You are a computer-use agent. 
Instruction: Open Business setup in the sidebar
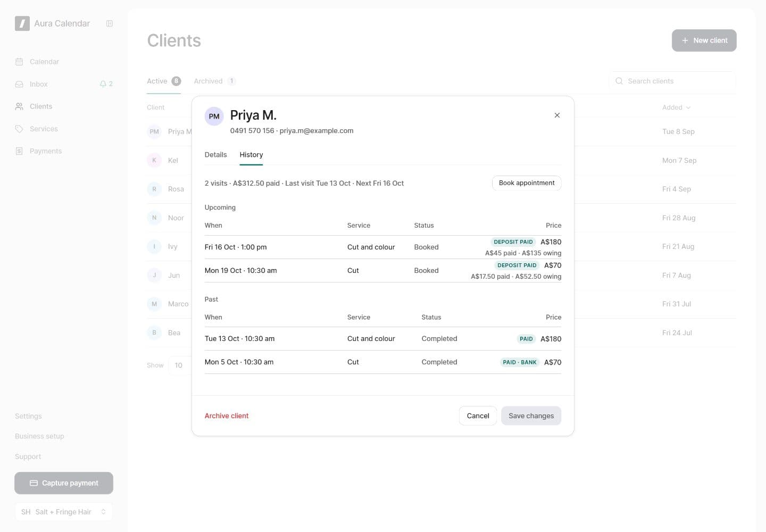39,436
